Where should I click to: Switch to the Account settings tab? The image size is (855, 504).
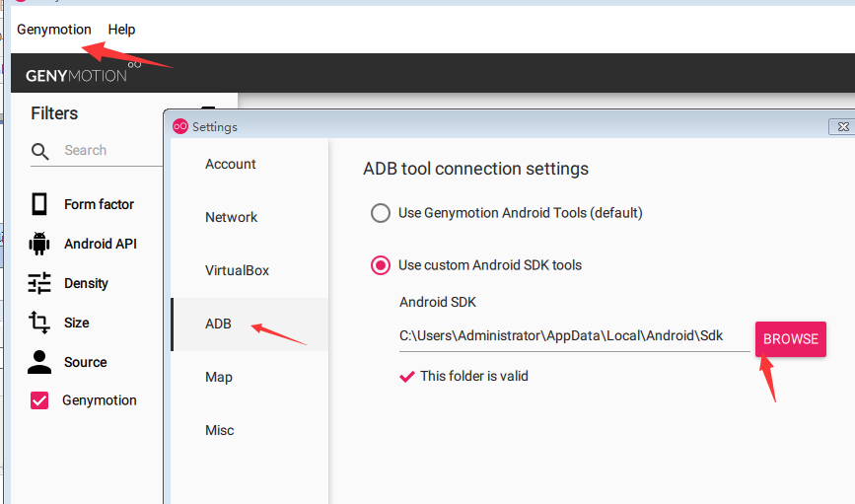click(249, 164)
